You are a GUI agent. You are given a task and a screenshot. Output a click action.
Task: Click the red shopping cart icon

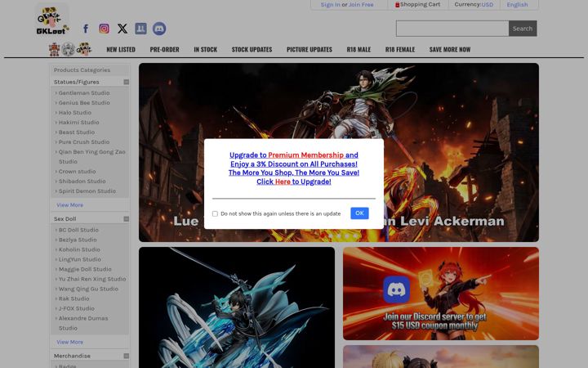pos(397,5)
